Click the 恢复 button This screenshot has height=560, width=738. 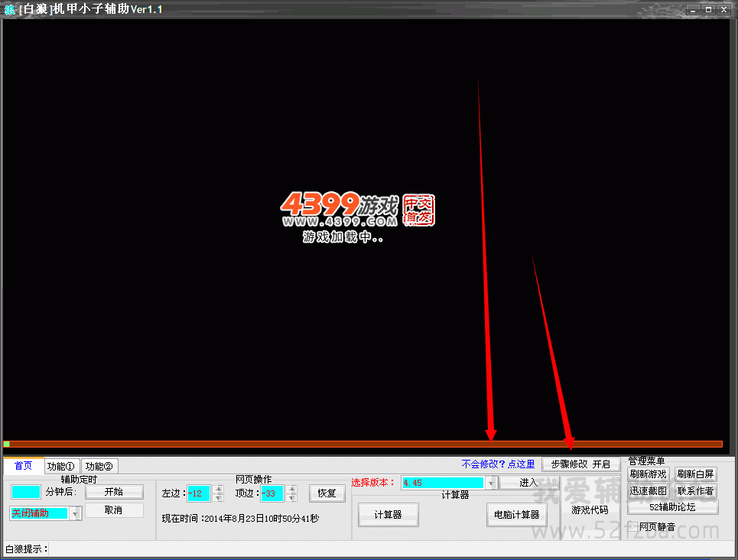click(x=327, y=493)
